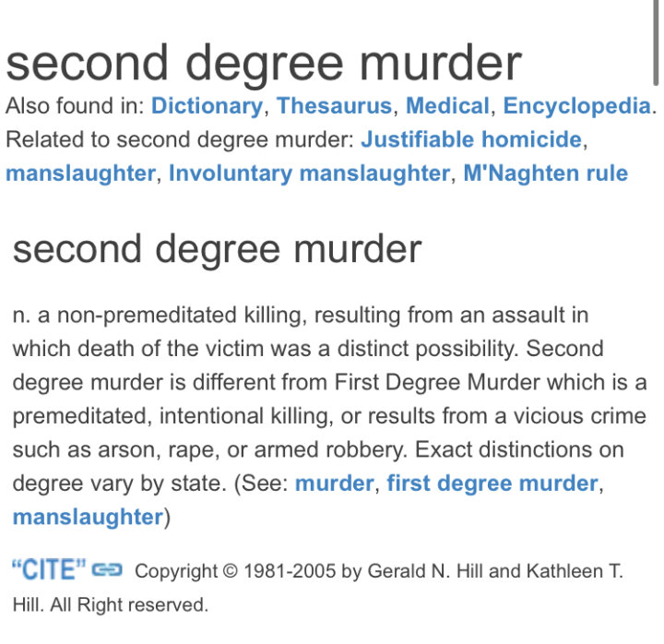Click manslaughter link ending the definition

[x=88, y=517]
